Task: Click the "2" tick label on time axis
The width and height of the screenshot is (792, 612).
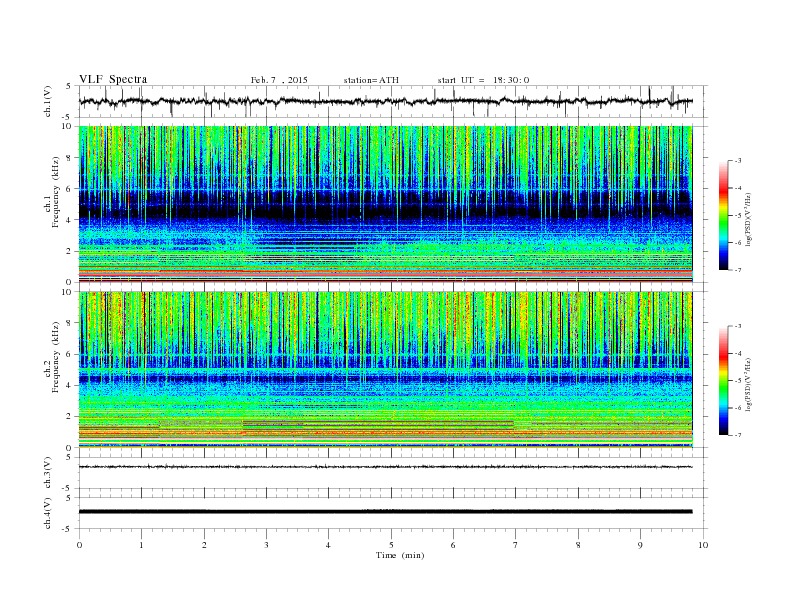Action: point(204,545)
